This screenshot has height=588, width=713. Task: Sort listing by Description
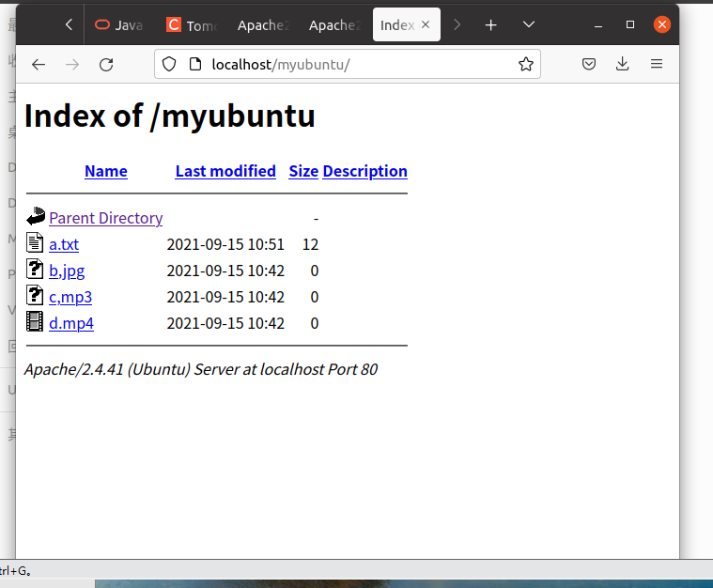(365, 172)
